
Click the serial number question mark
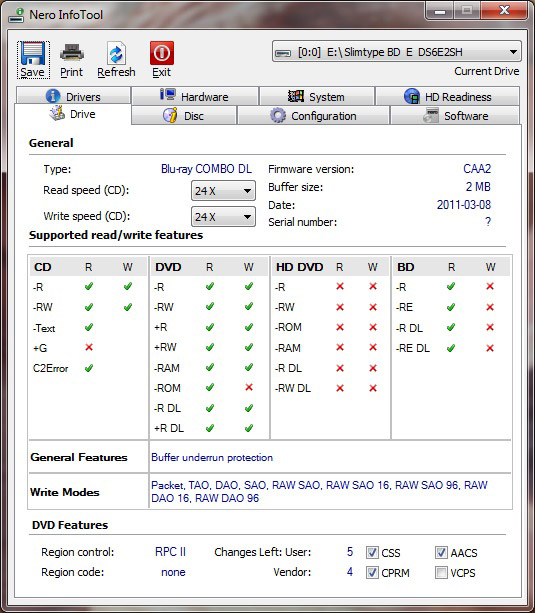click(488, 222)
